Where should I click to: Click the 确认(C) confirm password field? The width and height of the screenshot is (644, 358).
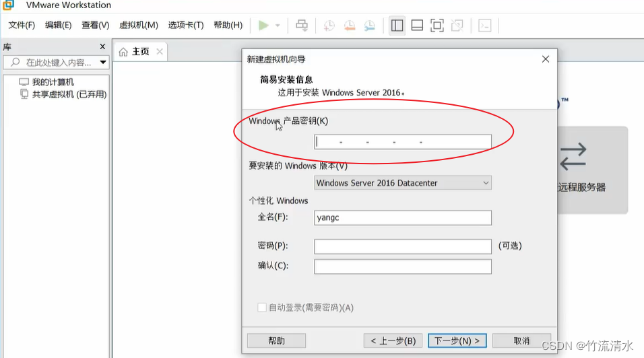pyautogui.click(x=403, y=266)
